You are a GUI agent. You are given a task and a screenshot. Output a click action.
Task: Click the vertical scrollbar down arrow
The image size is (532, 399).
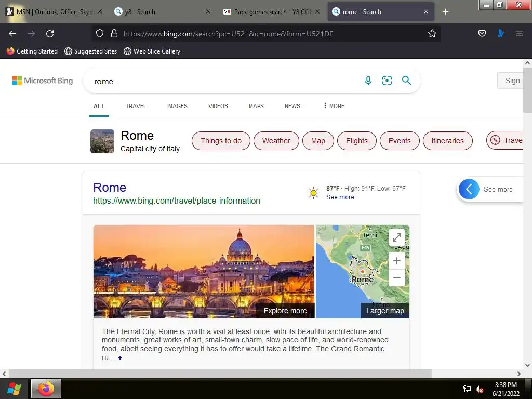527,365
